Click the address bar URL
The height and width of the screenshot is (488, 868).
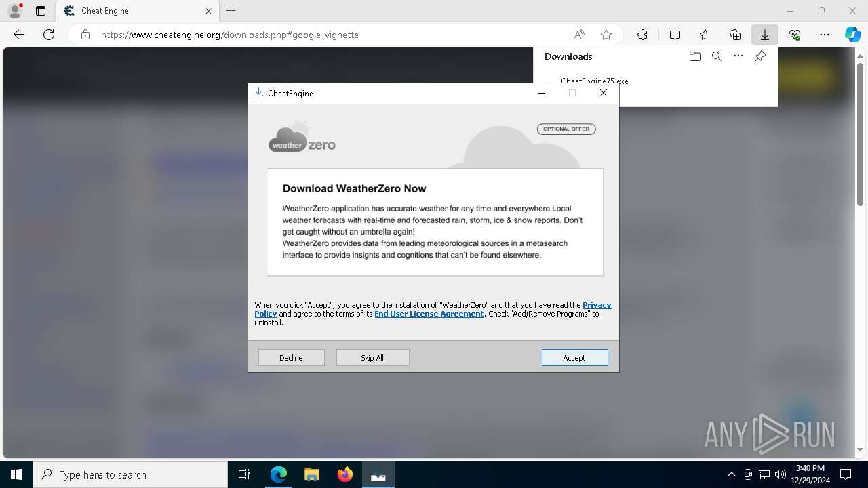pyautogui.click(x=230, y=35)
